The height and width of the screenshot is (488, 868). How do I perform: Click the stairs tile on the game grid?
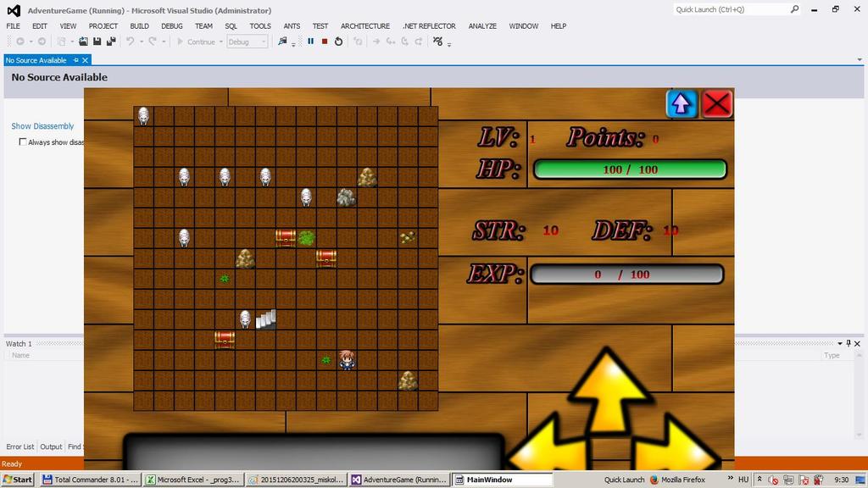265,319
